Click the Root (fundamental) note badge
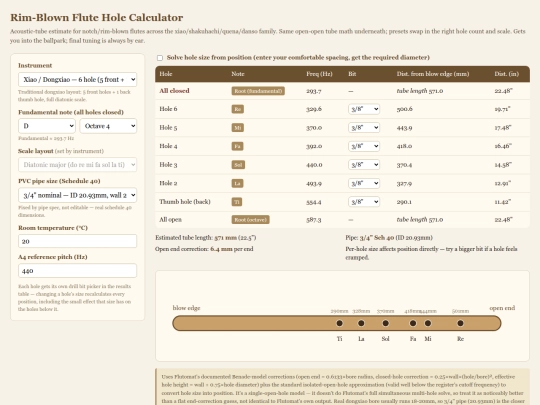540x405 pixels. 258,91
